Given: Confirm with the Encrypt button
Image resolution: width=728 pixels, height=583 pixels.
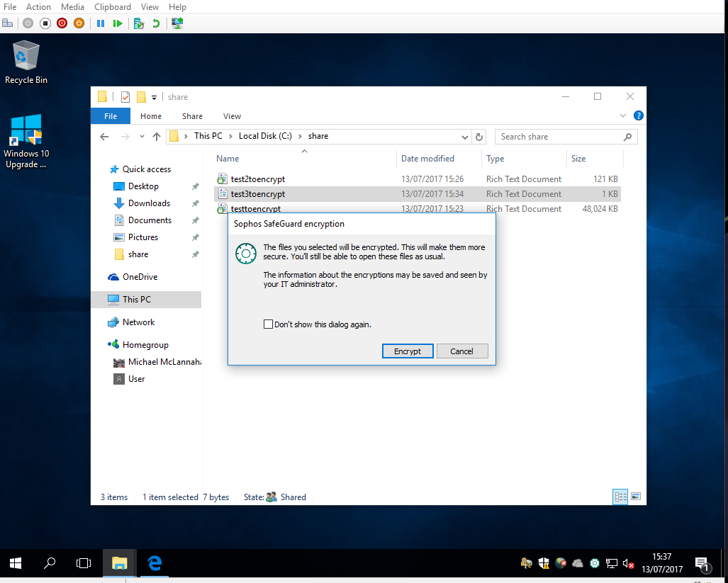Looking at the screenshot, I should tap(408, 351).
